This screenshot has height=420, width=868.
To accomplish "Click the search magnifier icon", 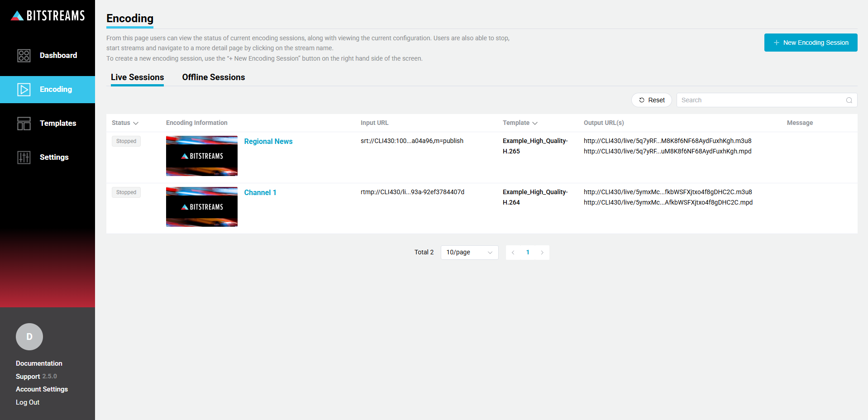I will [x=849, y=100].
